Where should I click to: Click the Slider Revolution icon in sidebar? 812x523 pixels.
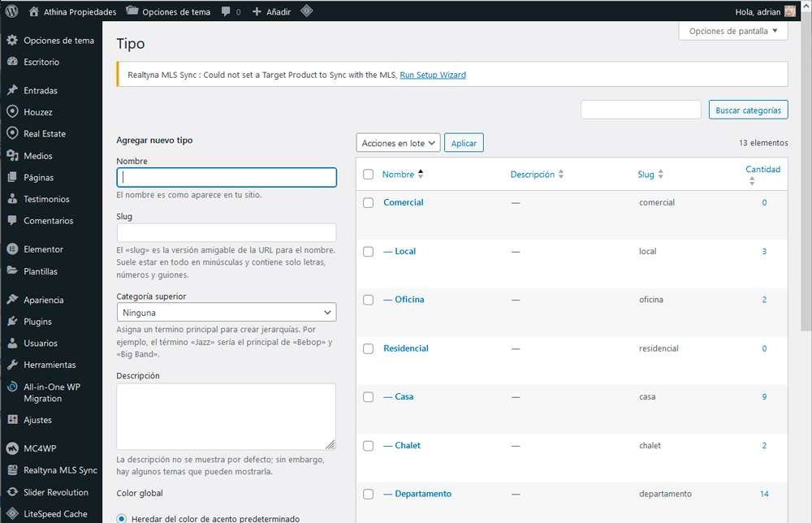12,492
